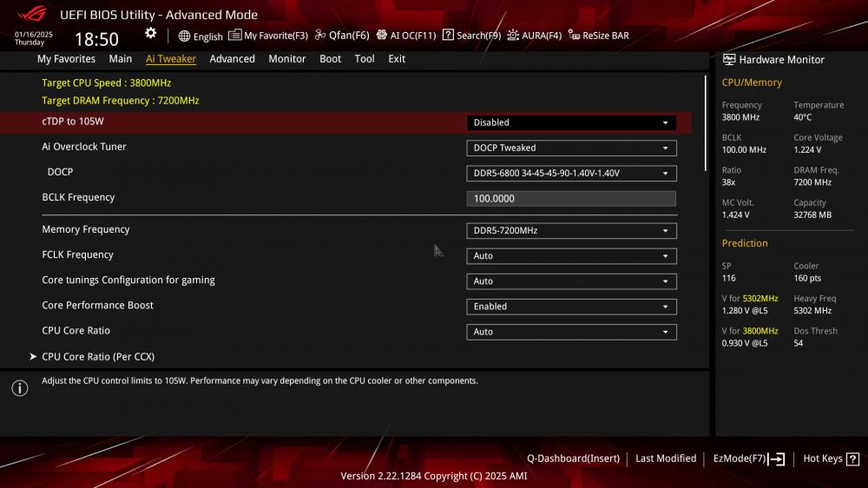This screenshot has height=488, width=868.
Task: Open the Ai Overclock Tuner dropdown
Action: [x=571, y=148]
